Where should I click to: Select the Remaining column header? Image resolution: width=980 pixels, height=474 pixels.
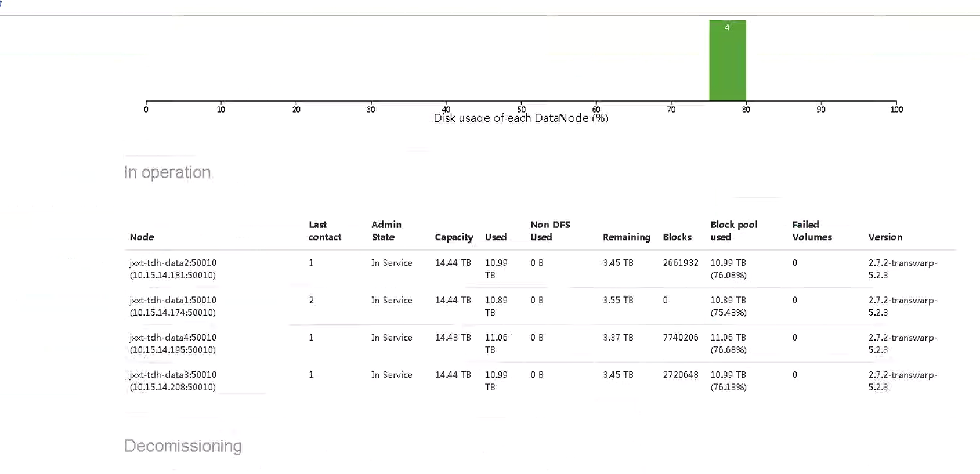[x=626, y=237]
